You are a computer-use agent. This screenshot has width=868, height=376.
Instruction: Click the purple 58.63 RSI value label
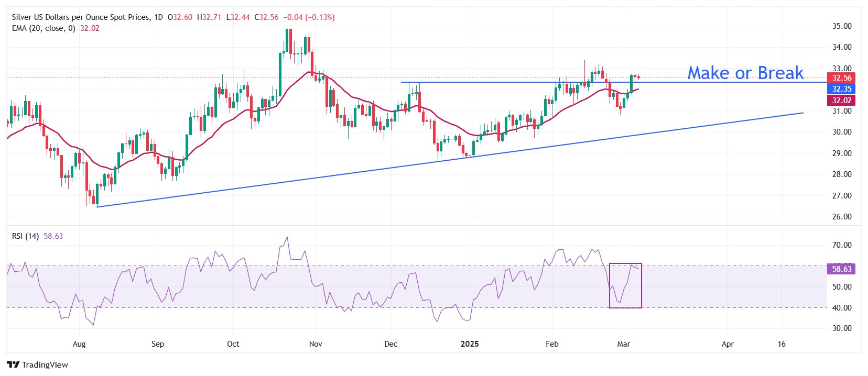tap(841, 269)
